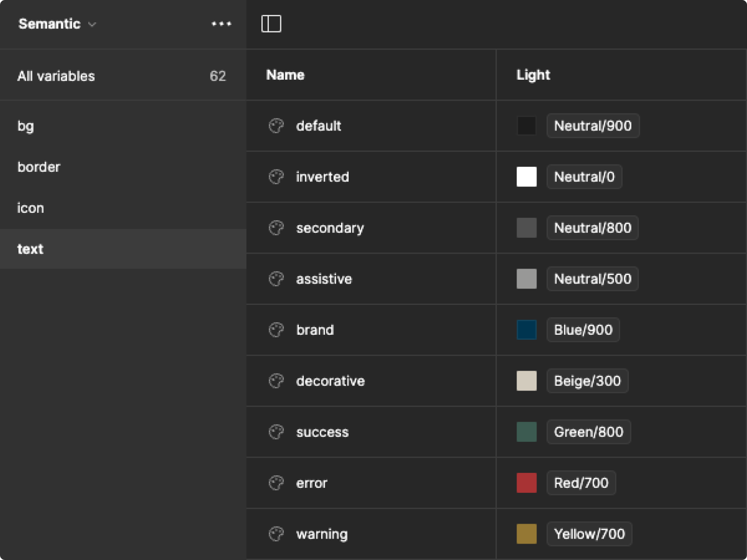Screen dimensions: 747x560
Task: Click the palette icon beside warning
Action: click(x=276, y=534)
